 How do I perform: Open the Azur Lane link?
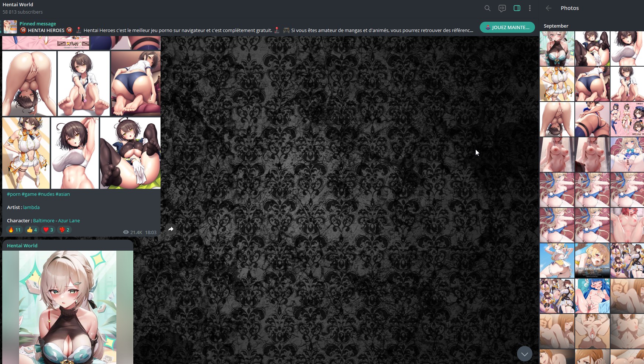pos(69,220)
